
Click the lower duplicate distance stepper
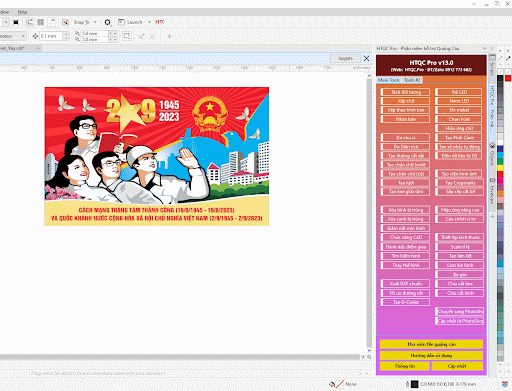pos(113,39)
